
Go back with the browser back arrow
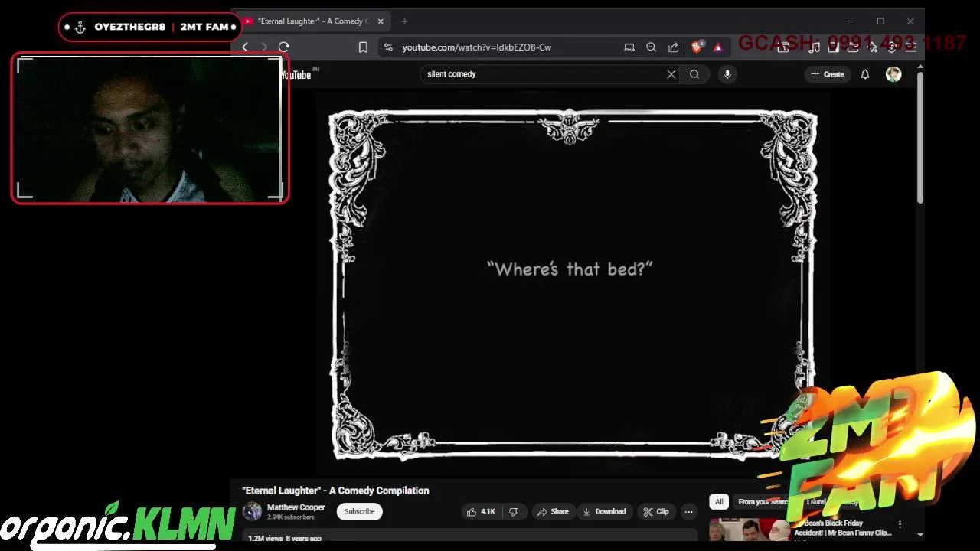tap(245, 47)
